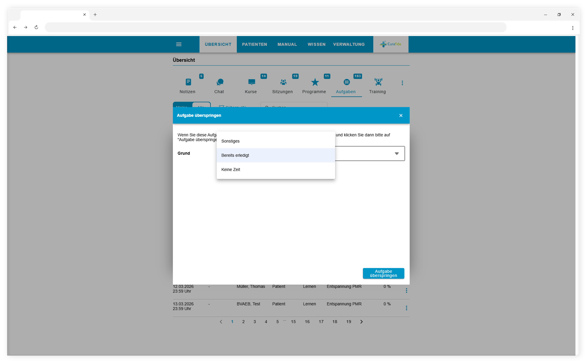Viewport: 588px width, 364px height.
Task: Jump to last page 19
Action: click(x=348, y=322)
